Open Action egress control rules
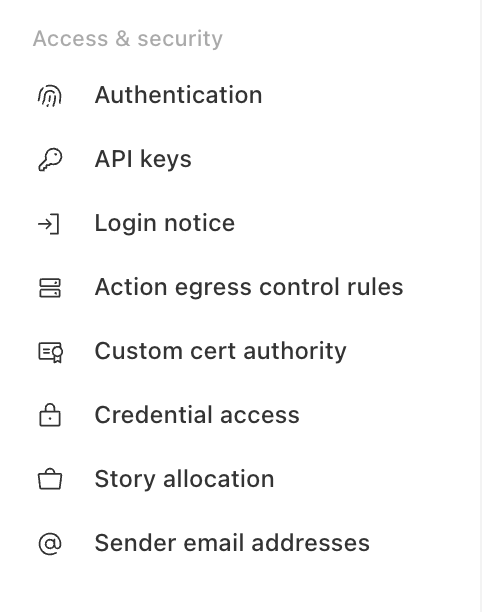The image size is (486, 612). pyautogui.click(x=249, y=287)
